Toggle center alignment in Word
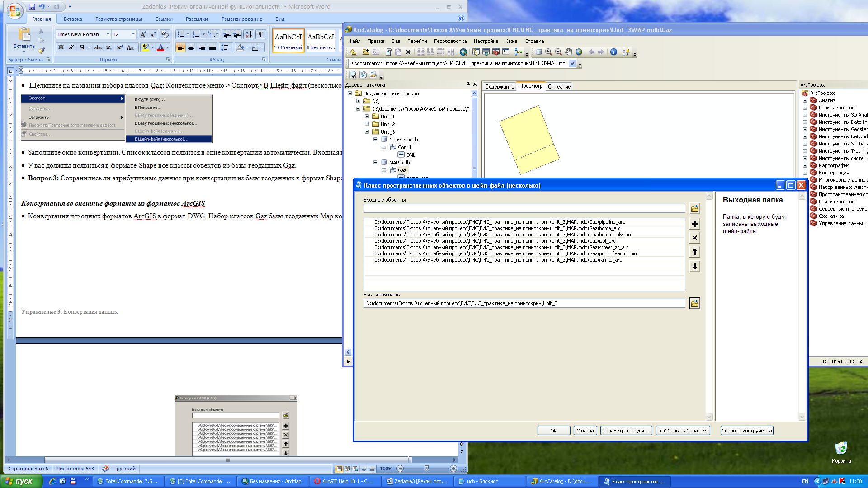868x488 pixels. point(191,47)
